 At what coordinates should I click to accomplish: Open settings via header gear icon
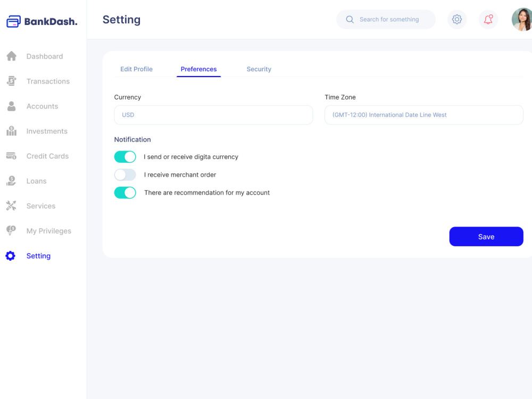pos(457,19)
